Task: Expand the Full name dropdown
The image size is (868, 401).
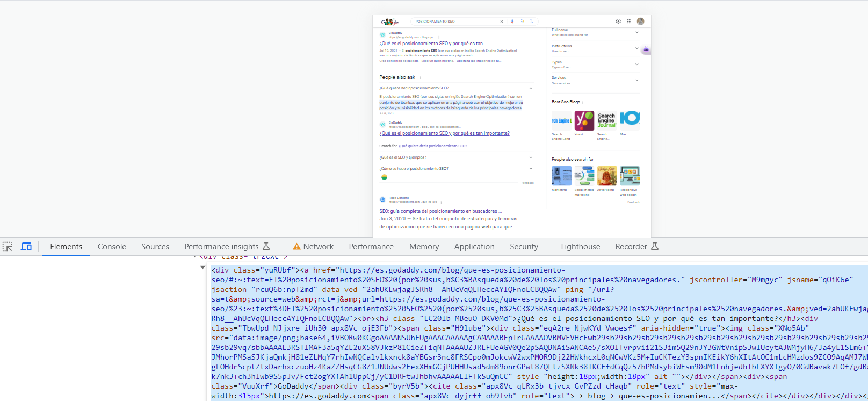Action: click(637, 32)
